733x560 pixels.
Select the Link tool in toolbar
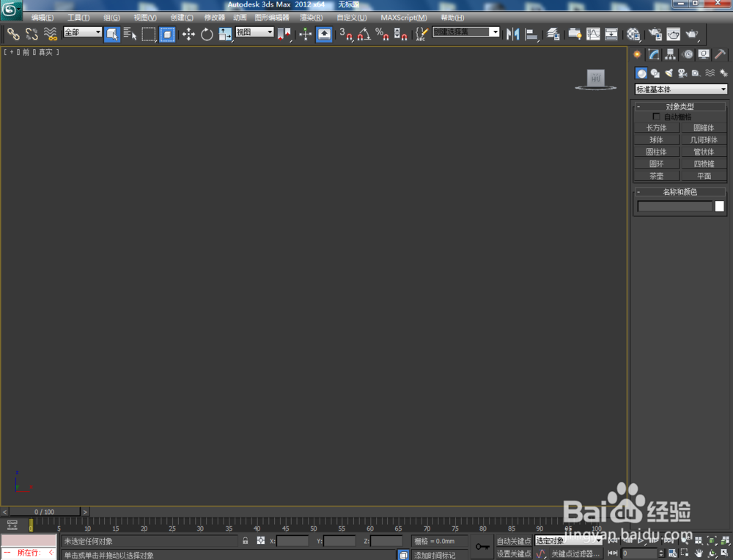[13, 34]
